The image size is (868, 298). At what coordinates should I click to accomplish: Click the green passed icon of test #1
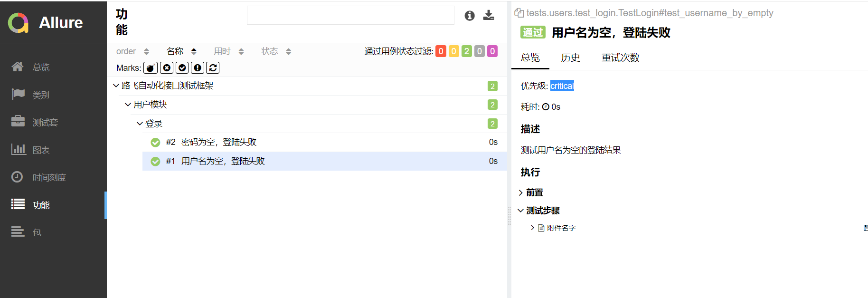pos(155,161)
